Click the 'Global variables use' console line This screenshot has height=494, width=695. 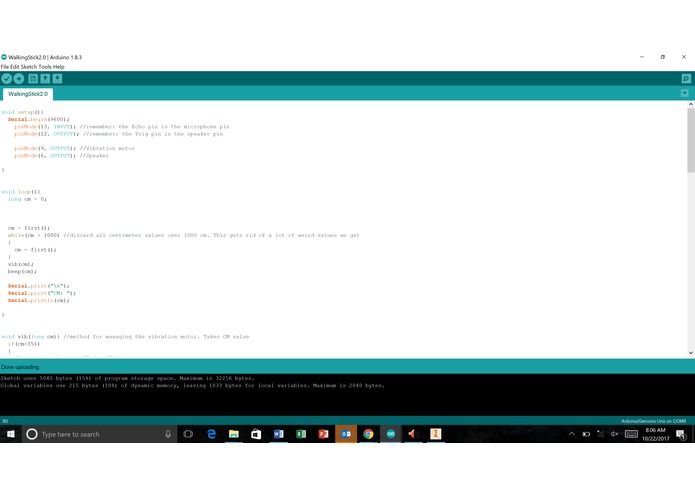coord(192,386)
